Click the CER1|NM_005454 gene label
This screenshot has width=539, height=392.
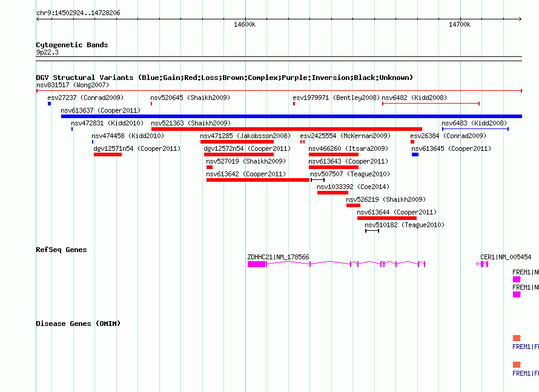pyautogui.click(x=506, y=257)
